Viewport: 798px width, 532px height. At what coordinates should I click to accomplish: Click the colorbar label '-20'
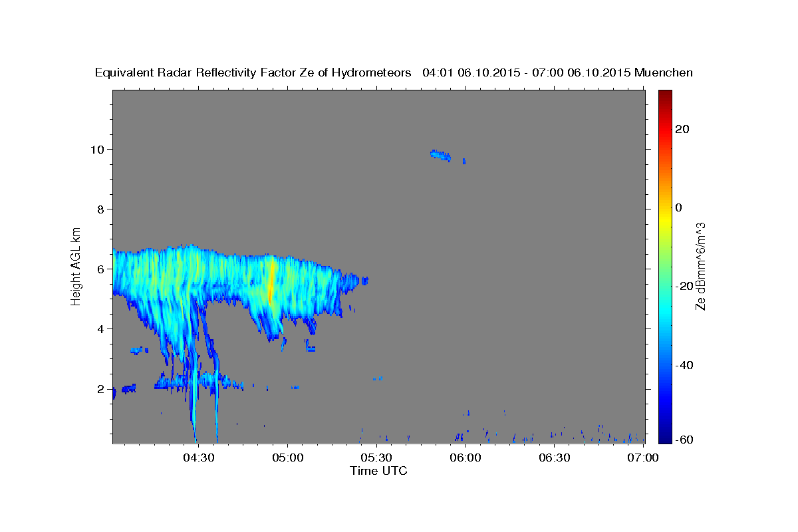684,286
